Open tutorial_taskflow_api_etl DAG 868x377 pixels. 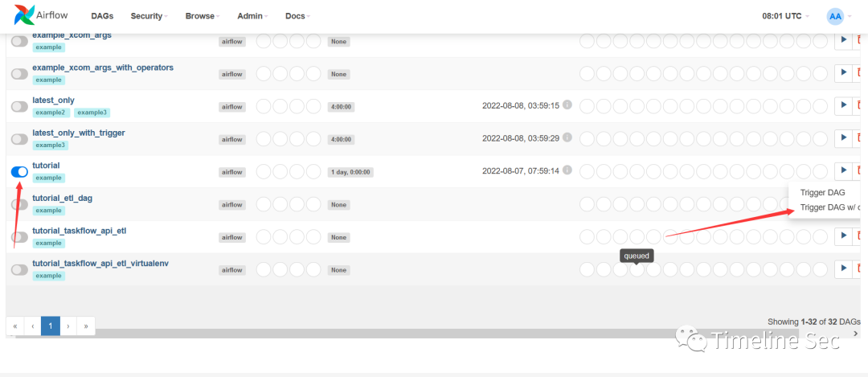[x=80, y=230]
